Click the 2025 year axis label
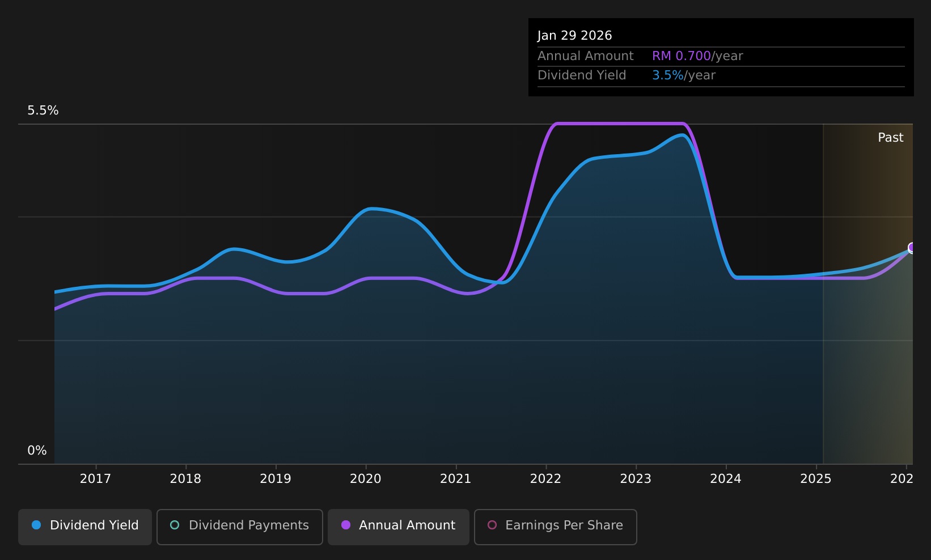 coord(816,479)
